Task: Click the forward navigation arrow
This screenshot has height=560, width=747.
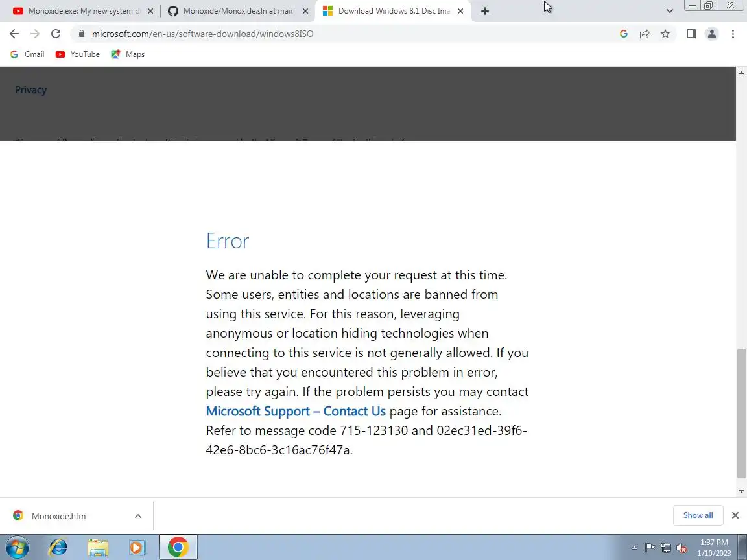Action: (35, 34)
